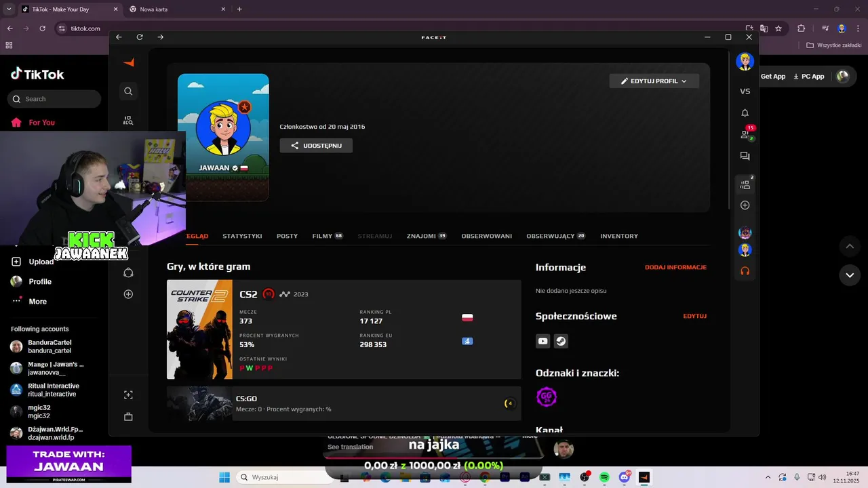Open FACEIT search in left sidebar
The width and height of the screenshot is (868, 488).
coord(128,91)
